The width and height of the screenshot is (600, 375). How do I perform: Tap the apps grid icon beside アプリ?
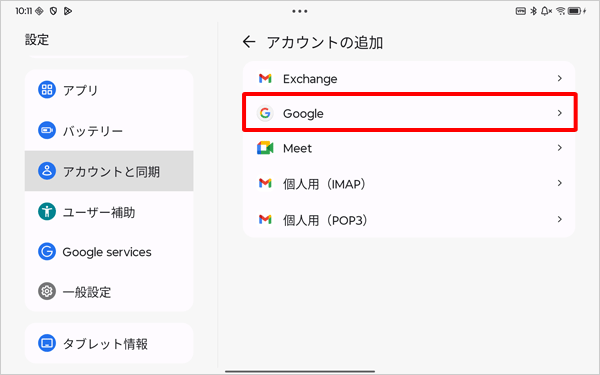coord(47,90)
